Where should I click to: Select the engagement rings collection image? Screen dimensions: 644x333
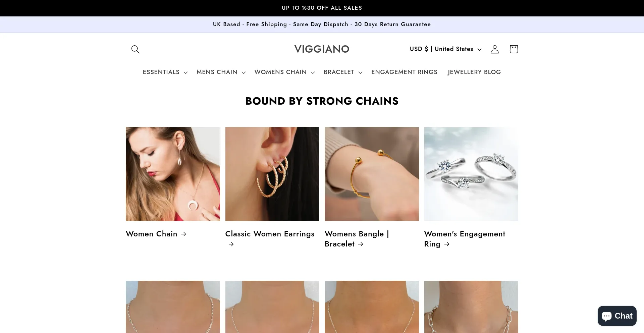coord(471,174)
